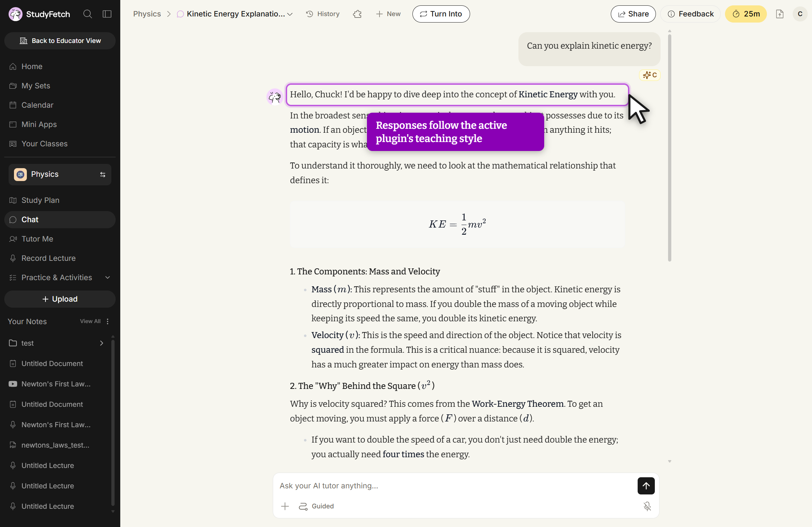Click the document upload icon in header
This screenshot has height=527, width=812.
pyautogui.click(x=780, y=14)
